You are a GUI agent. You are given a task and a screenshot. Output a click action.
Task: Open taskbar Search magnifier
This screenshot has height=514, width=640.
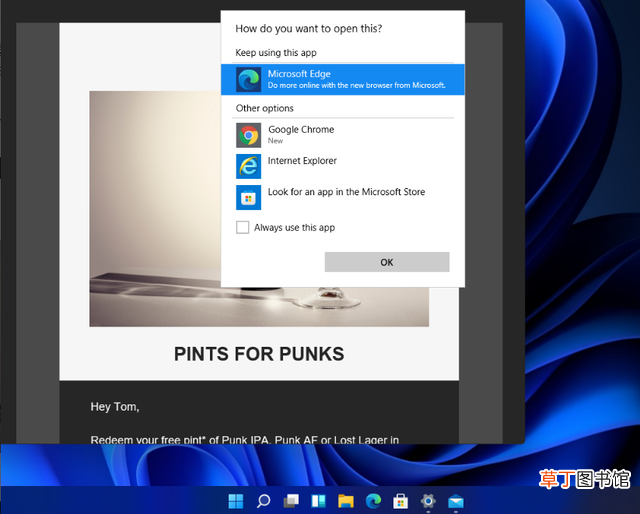pos(263,501)
